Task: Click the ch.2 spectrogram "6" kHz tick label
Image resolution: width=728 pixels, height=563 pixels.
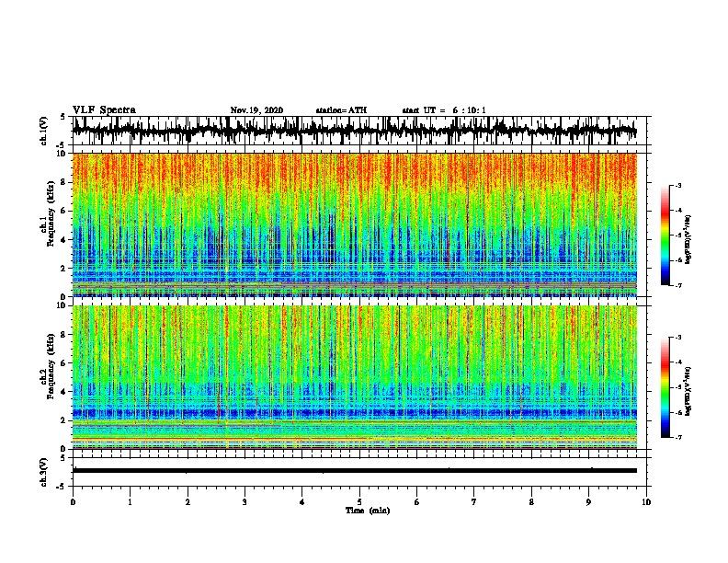Action: (x=65, y=362)
